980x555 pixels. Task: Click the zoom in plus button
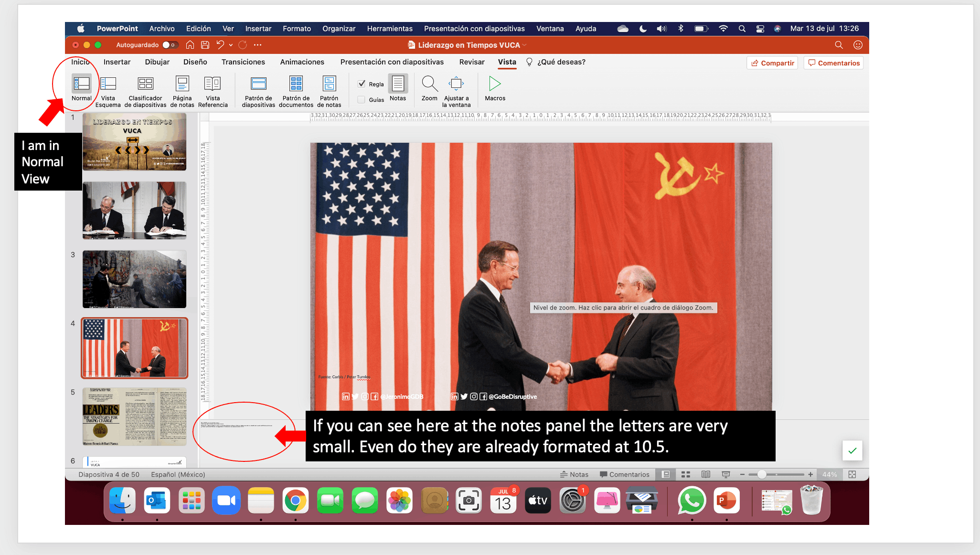tap(810, 474)
